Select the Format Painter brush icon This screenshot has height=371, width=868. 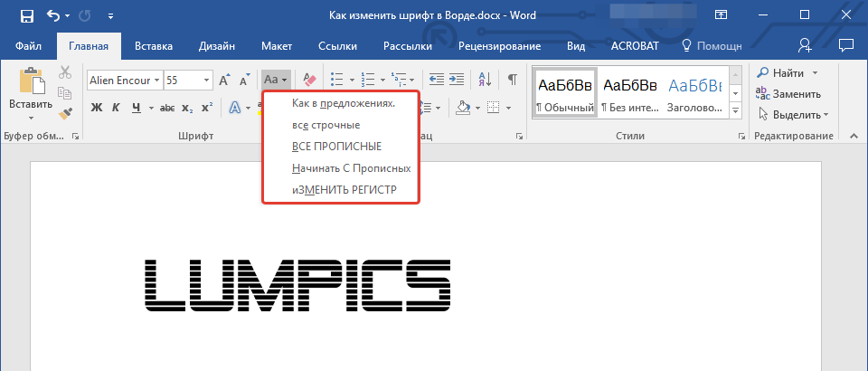pos(65,113)
